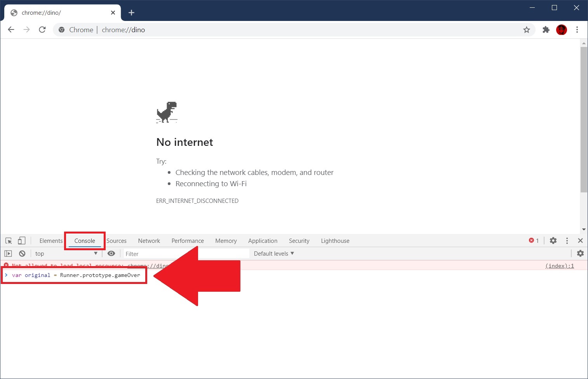
Task: Go forward with the forward arrow
Action: pos(26,30)
